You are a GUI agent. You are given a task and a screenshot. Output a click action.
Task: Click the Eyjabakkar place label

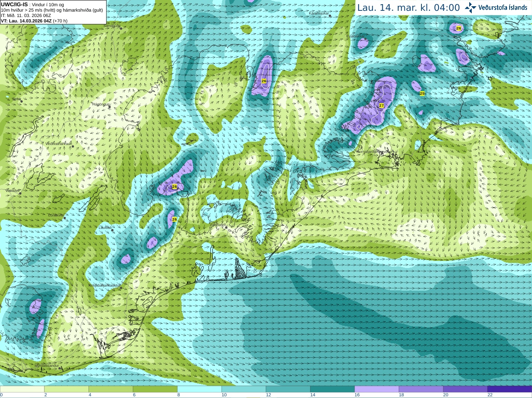(x=355, y=36)
